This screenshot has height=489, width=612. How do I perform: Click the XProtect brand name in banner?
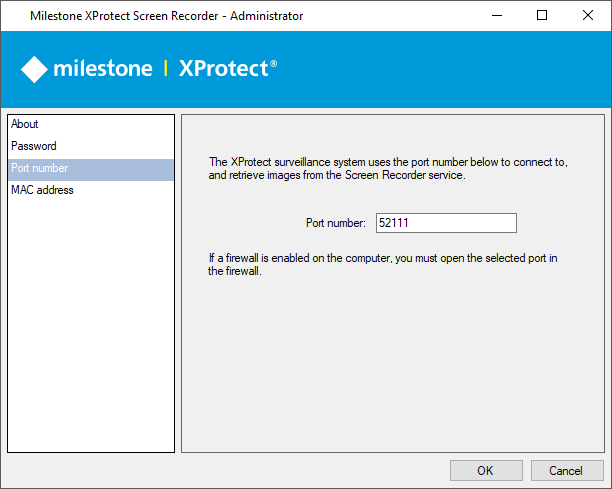(x=226, y=69)
